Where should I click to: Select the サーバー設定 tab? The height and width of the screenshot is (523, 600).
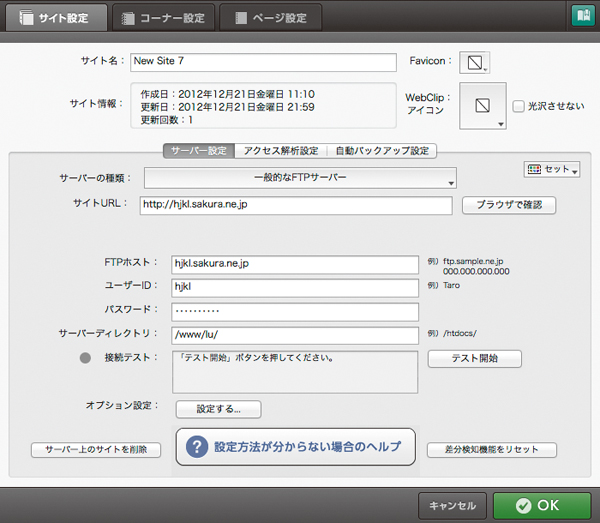[x=199, y=151]
